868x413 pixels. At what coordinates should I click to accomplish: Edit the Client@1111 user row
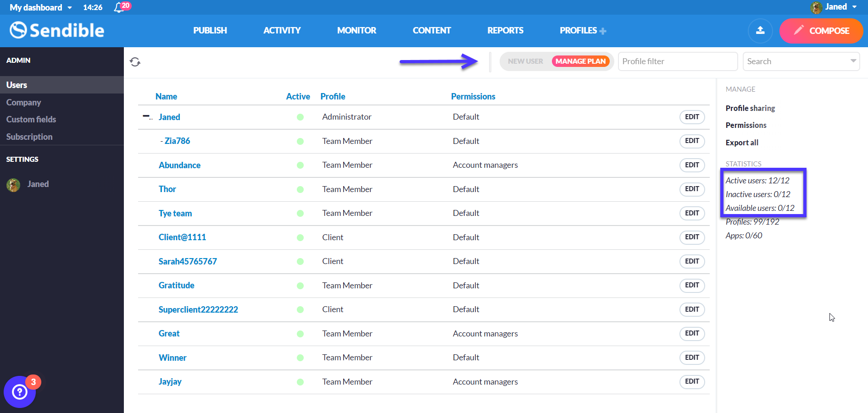[692, 237]
